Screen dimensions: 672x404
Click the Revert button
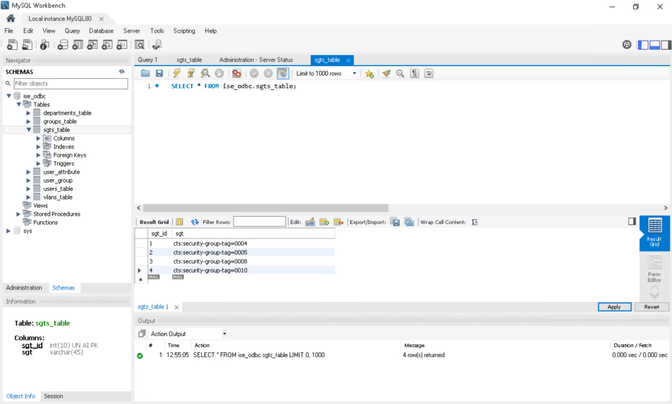click(651, 307)
